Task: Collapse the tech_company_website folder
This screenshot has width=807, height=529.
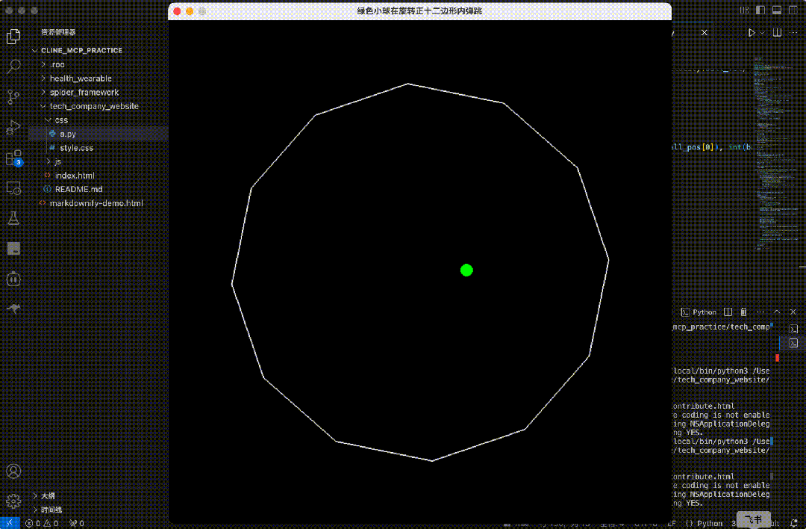Action: [x=93, y=106]
